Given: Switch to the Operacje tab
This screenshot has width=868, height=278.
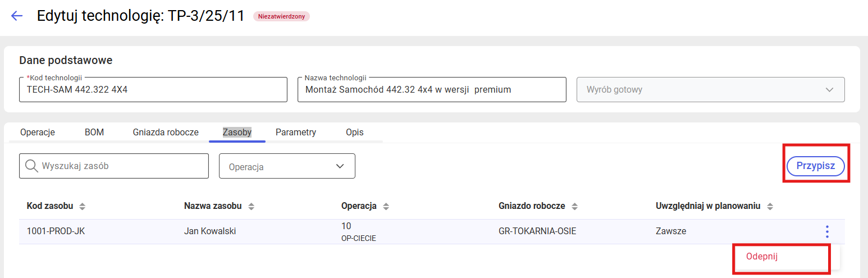Looking at the screenshot, I should coord(38,133).
